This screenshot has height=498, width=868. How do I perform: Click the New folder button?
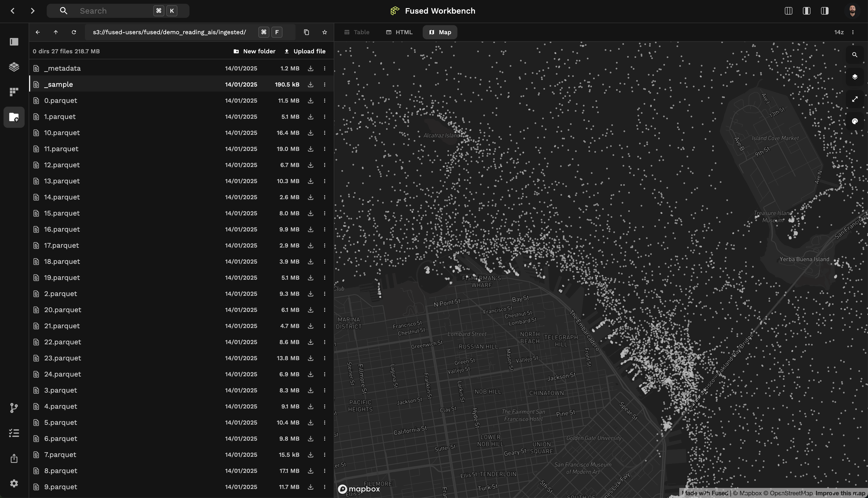click(x=254, y=51)
